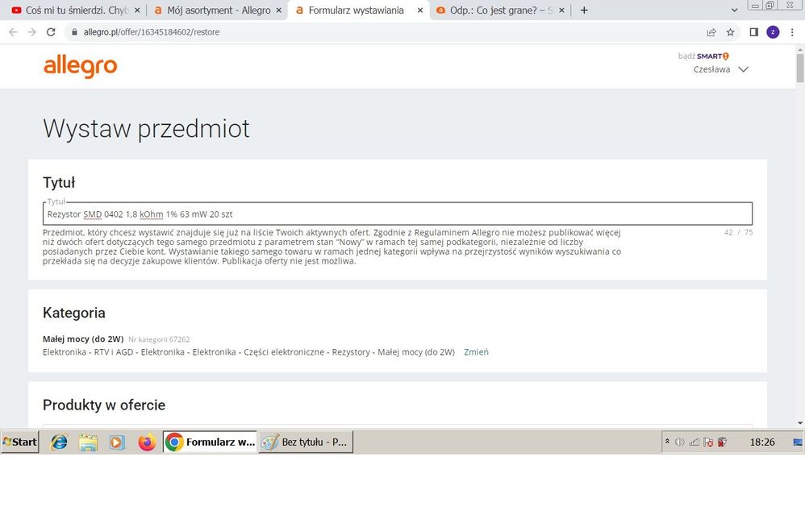
Task: Click the browser forward arrow
Action: point(31,31)
